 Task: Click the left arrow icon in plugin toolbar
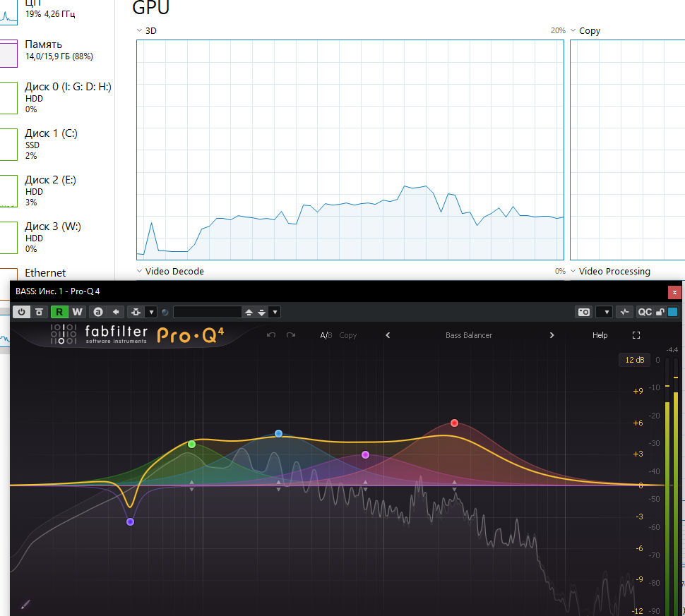[116, 312]
